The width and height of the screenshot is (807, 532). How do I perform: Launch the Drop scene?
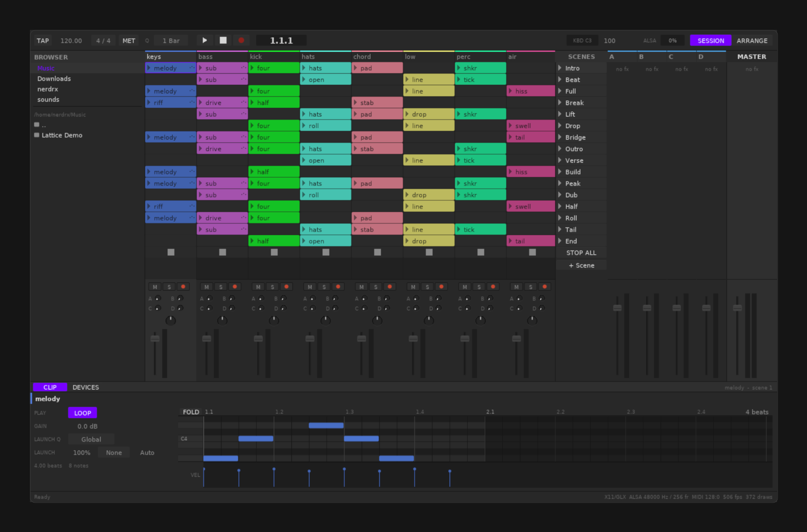[560, 126]
